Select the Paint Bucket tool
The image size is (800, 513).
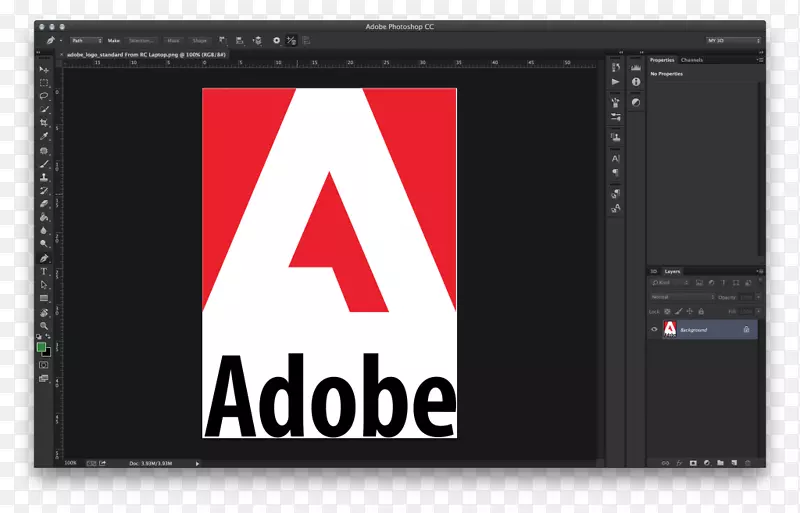point(44,217)
